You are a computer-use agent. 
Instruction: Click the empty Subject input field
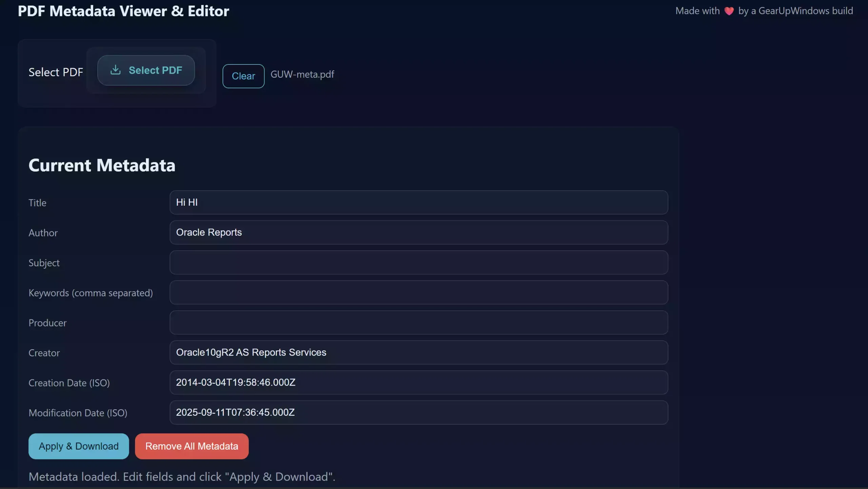tap(418, 262)
